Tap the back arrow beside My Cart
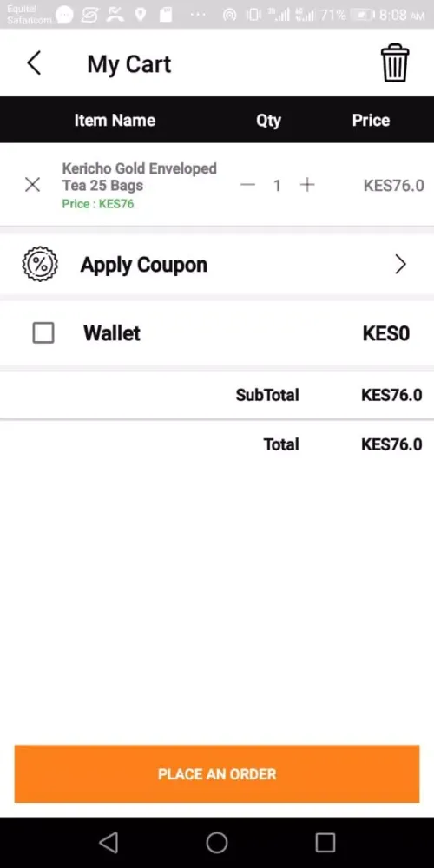 click(x=34, y=62)
